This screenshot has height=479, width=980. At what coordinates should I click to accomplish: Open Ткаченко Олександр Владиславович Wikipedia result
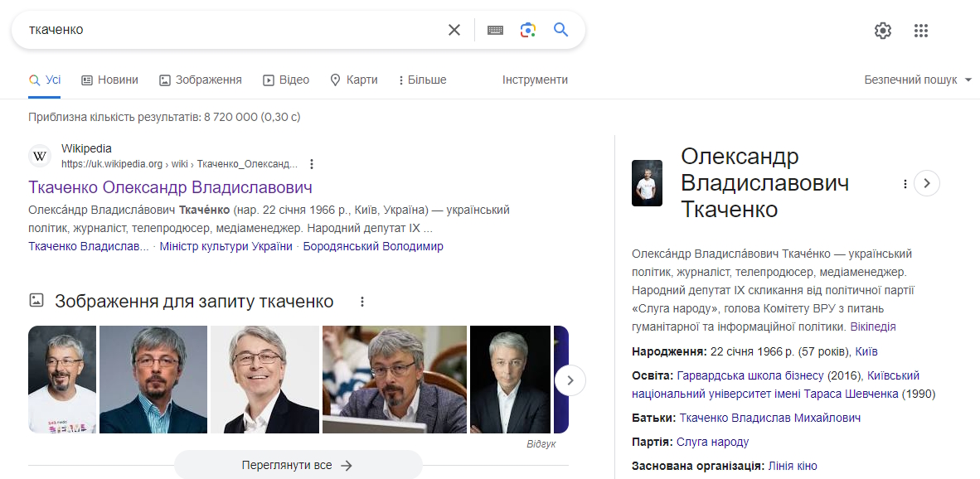pos(170,186)
